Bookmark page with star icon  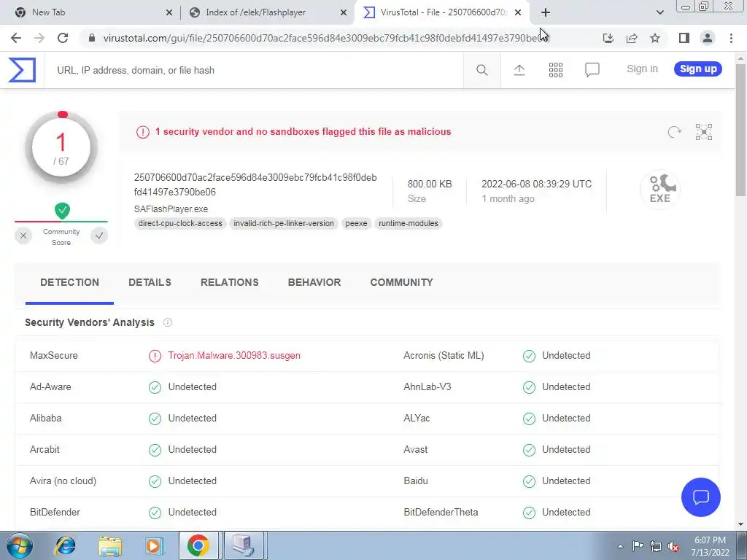(655, 38)
